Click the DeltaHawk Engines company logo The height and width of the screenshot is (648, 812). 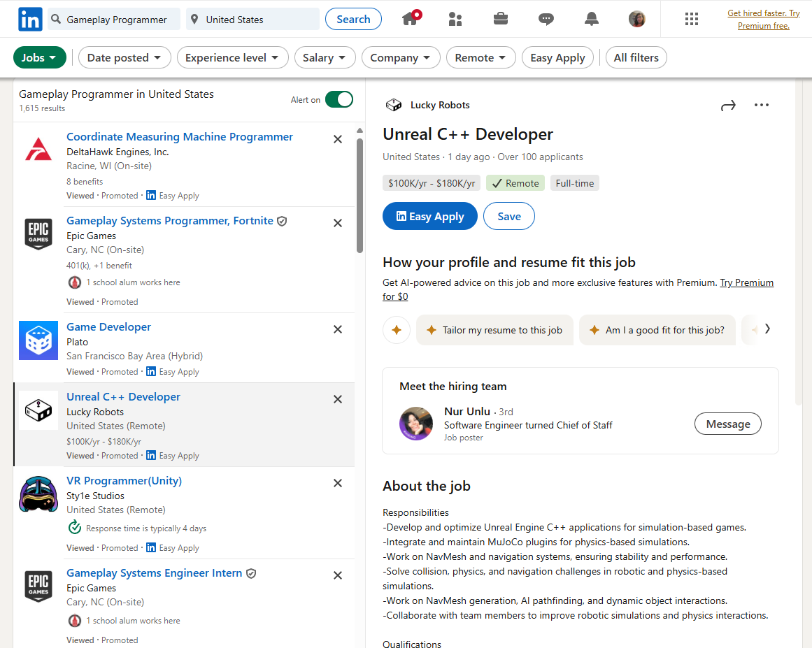coord(38,150)
